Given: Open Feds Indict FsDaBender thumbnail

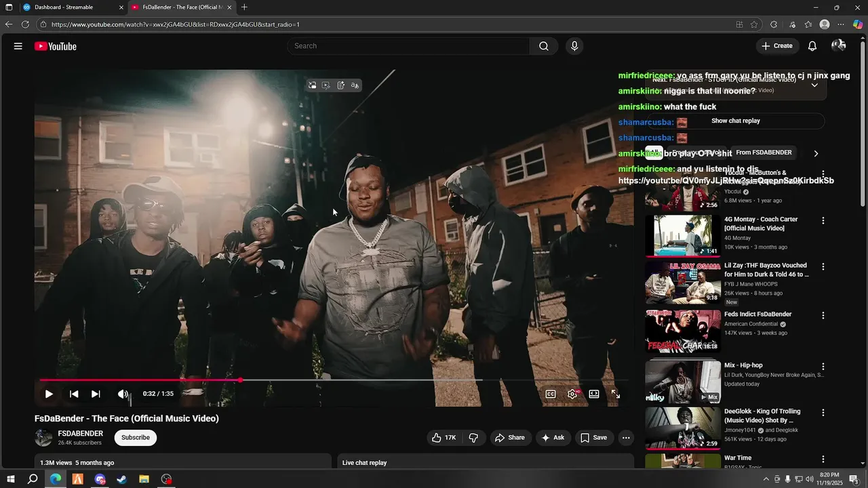Looking at the screenshot, I should pyautogui.click(x=683, y=331).
